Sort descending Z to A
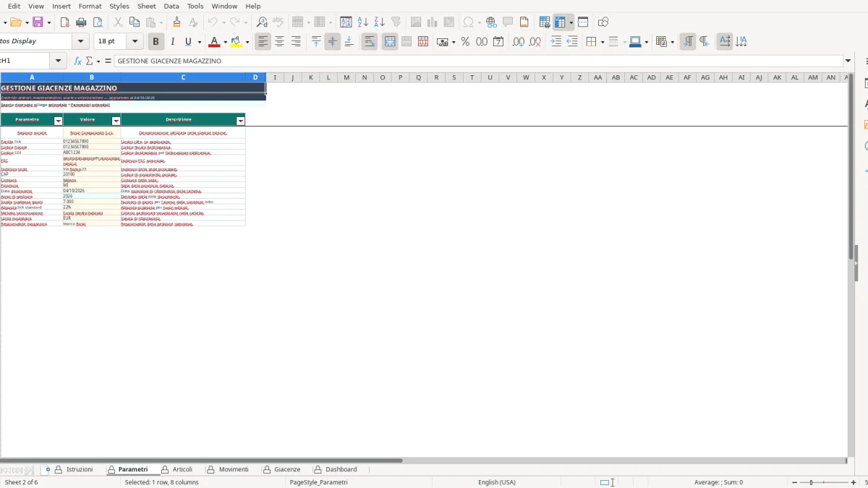 pos(379,22)
